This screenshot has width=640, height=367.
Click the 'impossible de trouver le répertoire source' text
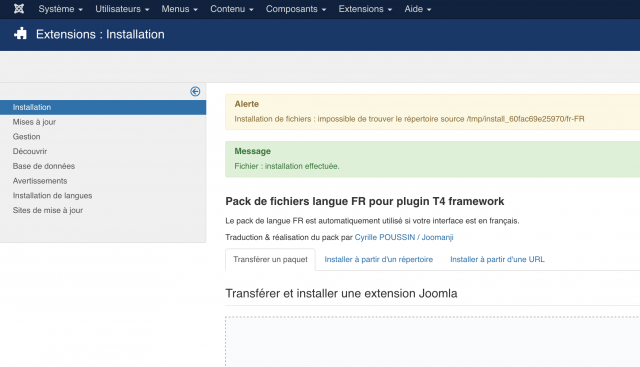[391, 119]
